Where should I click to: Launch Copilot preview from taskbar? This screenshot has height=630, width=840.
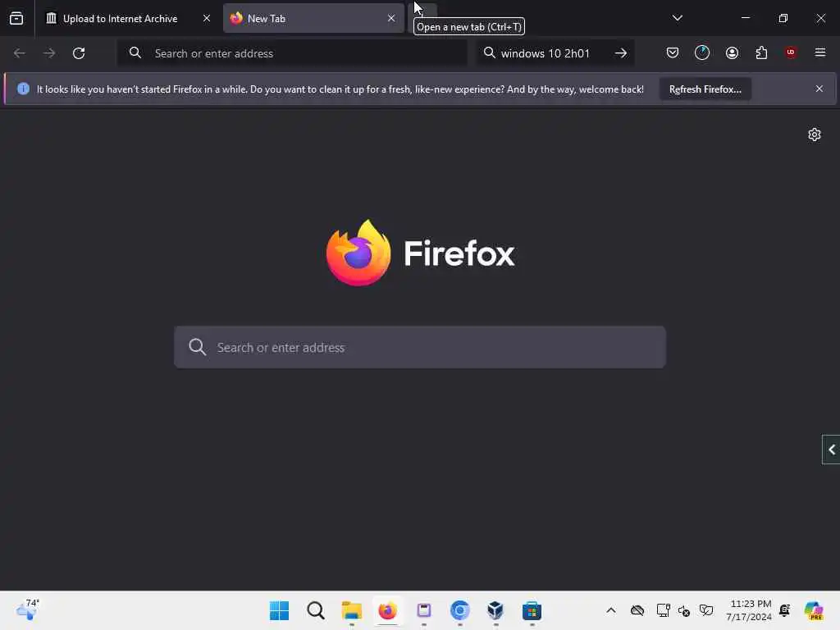(814, 610)
